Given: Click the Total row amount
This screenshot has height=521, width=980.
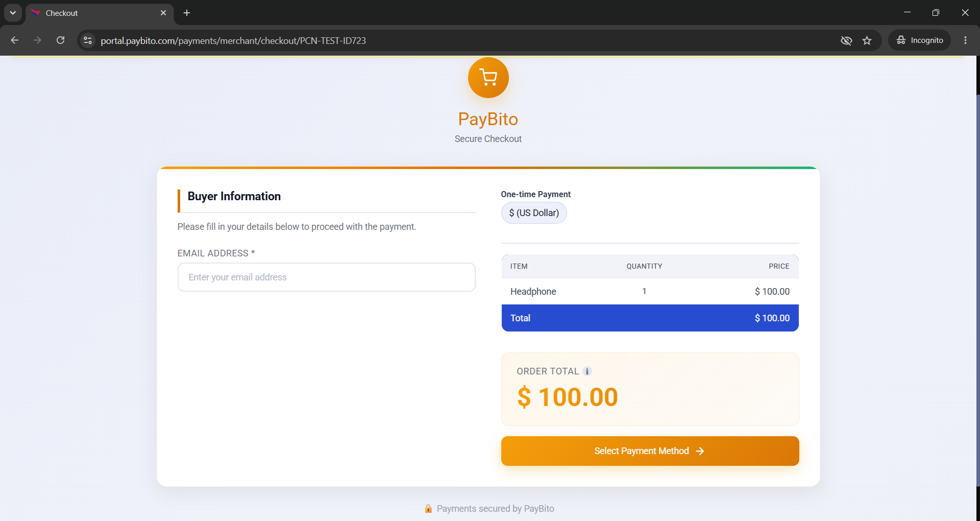Looking at the screenshot, I should pos(772,318).
